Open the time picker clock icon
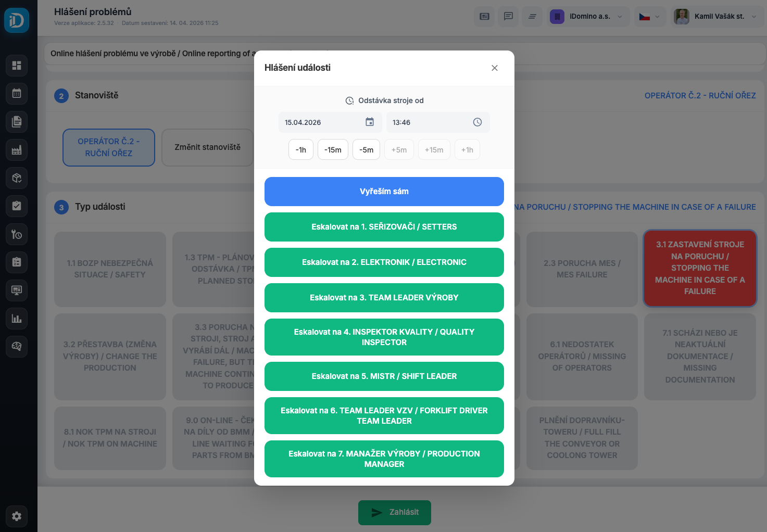The width and height of the screenshot is (767, 532). pyautogui.click(x=477, y=122)
